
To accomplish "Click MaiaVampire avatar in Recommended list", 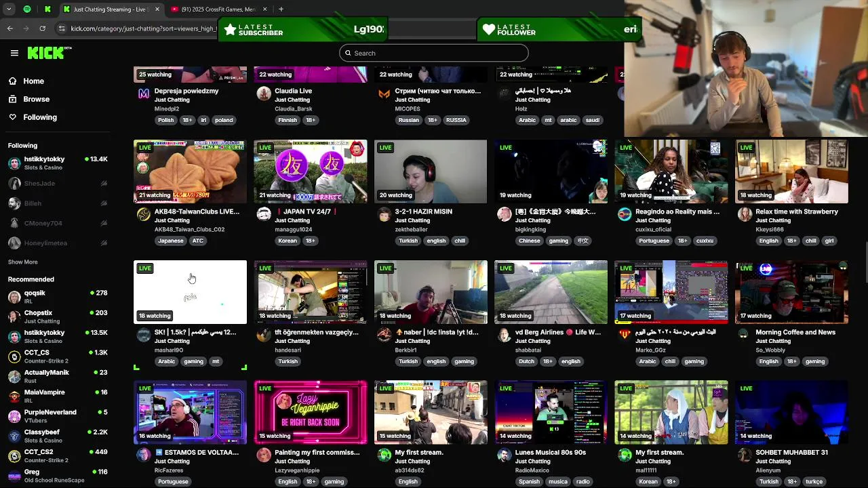I will (x=14, y=396).
